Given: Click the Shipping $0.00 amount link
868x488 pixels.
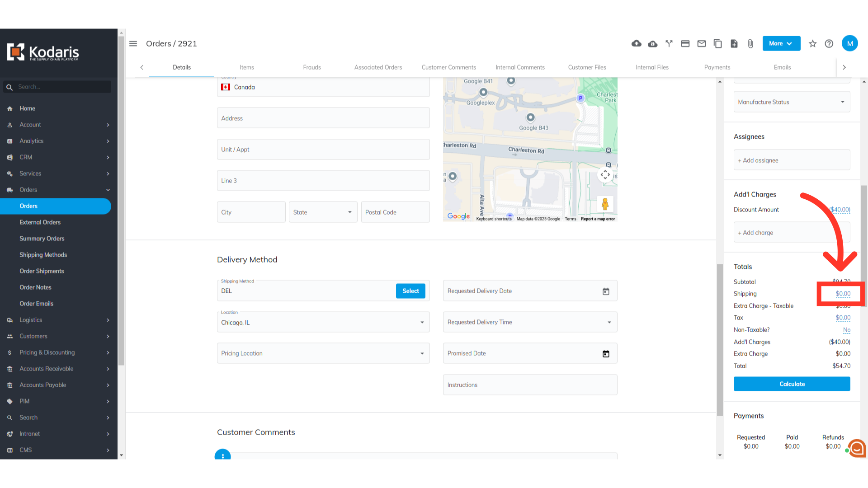Looking at the screenshot, I should pyautogui.click(x=843, y=294).
